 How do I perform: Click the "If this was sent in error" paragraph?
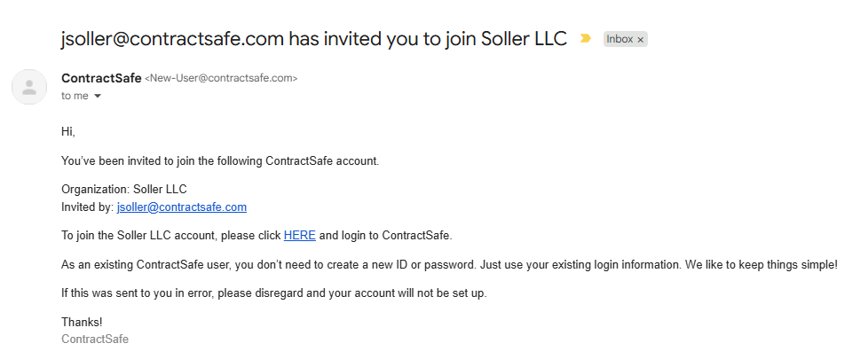274,293
